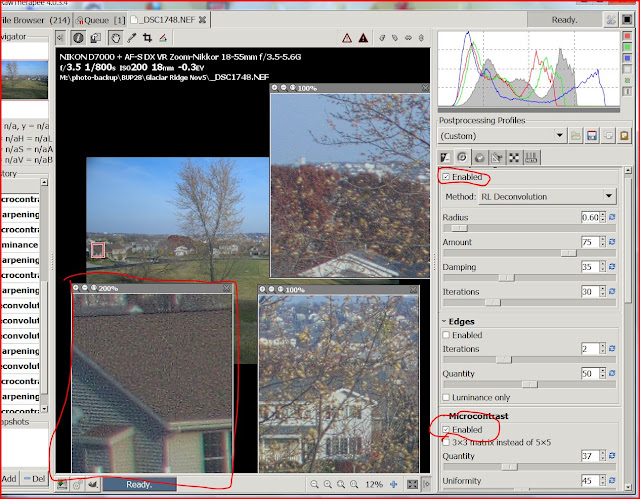Screen dimensions: 640x499
Task: Adjust Uniformity spinner arrows
Action: (603, 481)
